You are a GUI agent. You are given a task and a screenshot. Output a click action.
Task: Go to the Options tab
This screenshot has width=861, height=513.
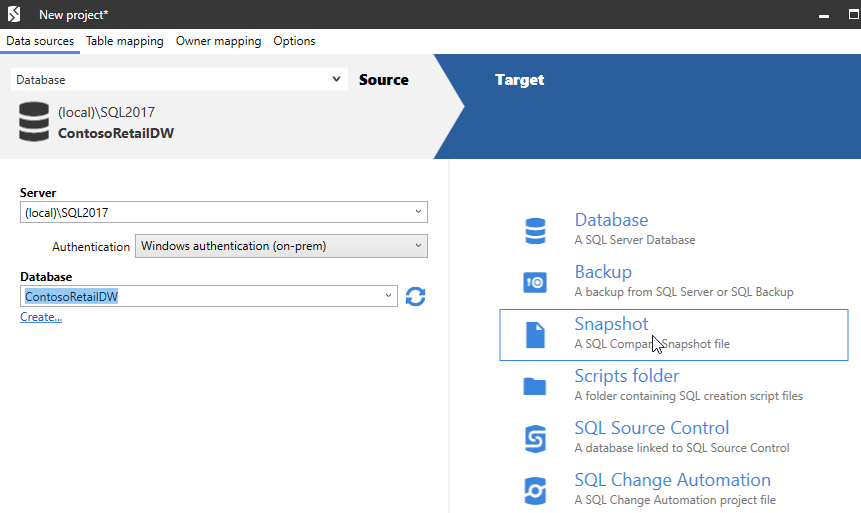pyautogui.click(x=294, y=41)
